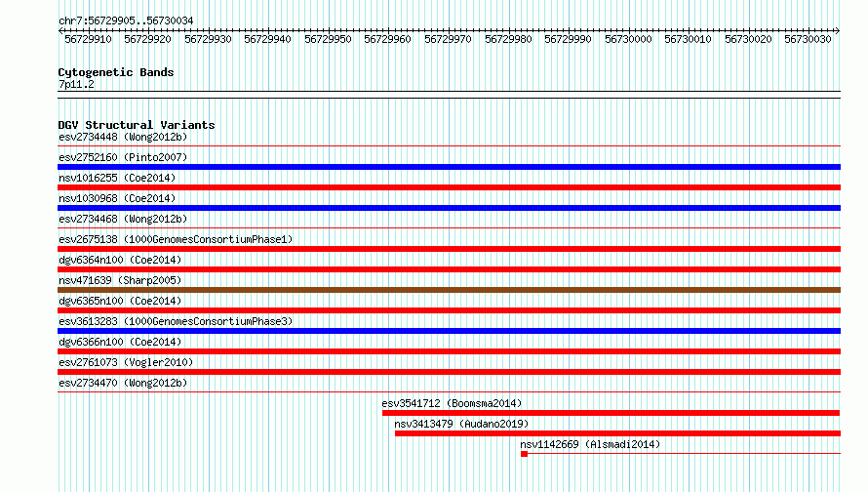868x492 pixels.
Task: Click the red bar under esv2761073
Action: point(449,372)
